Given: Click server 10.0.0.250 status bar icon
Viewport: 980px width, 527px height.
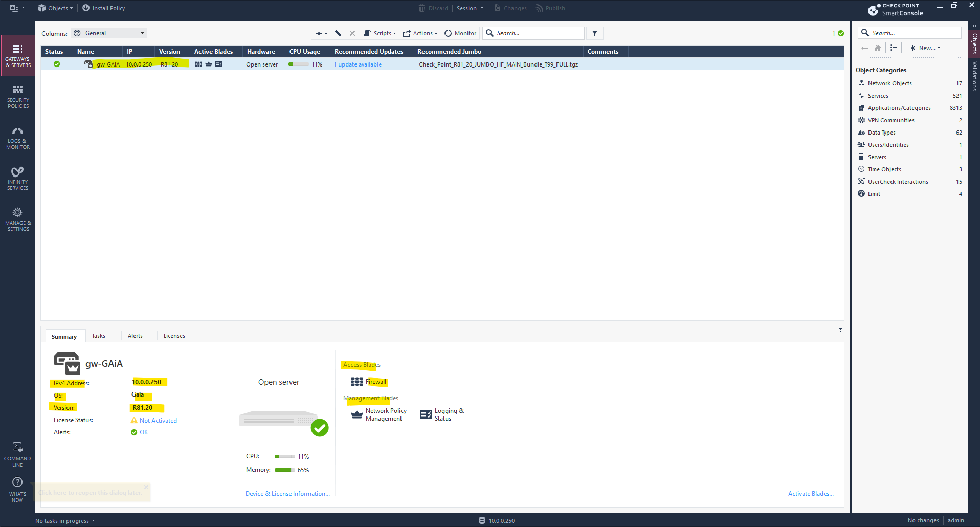Looking at the screenshot, I should click(482, 520).
